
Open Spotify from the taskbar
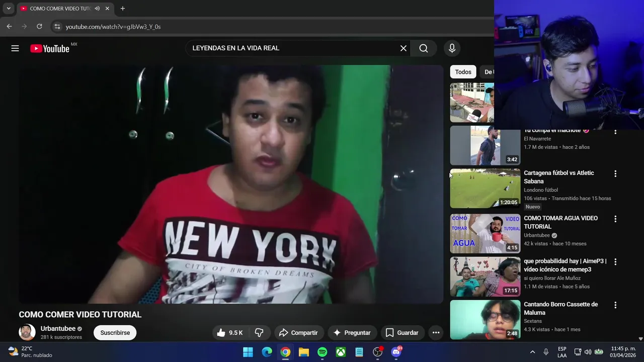(x=323, y=352)
